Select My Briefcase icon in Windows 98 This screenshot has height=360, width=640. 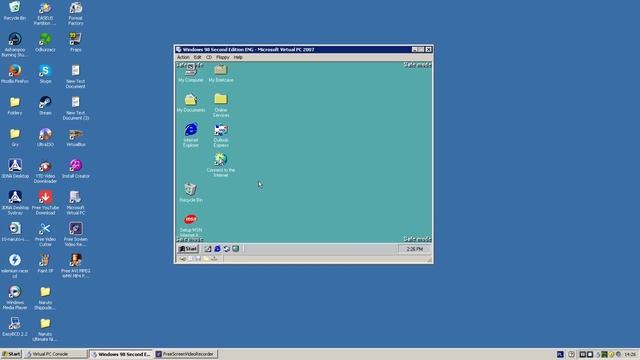click(221, 73)
